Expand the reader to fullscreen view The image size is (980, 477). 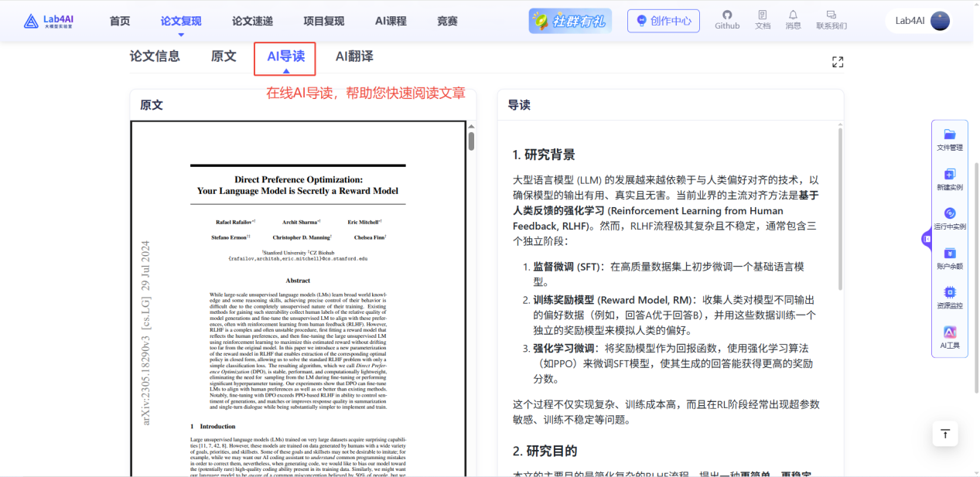[838, 61]
